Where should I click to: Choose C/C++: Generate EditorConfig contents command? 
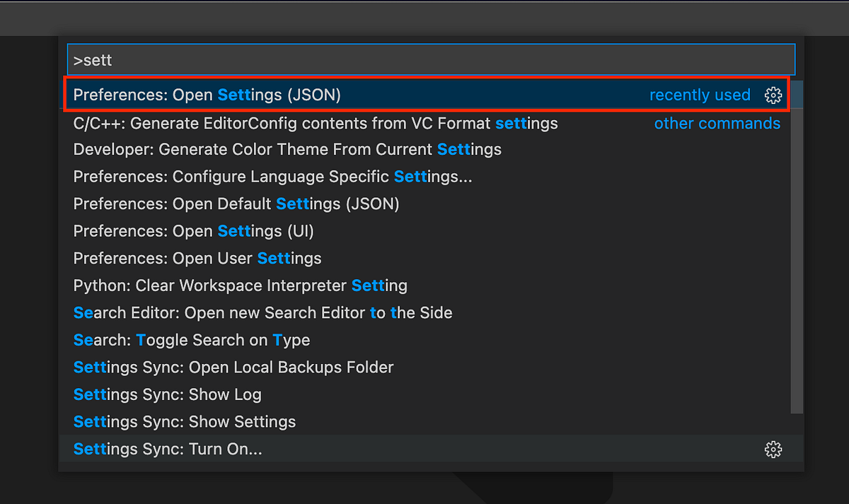426,123
